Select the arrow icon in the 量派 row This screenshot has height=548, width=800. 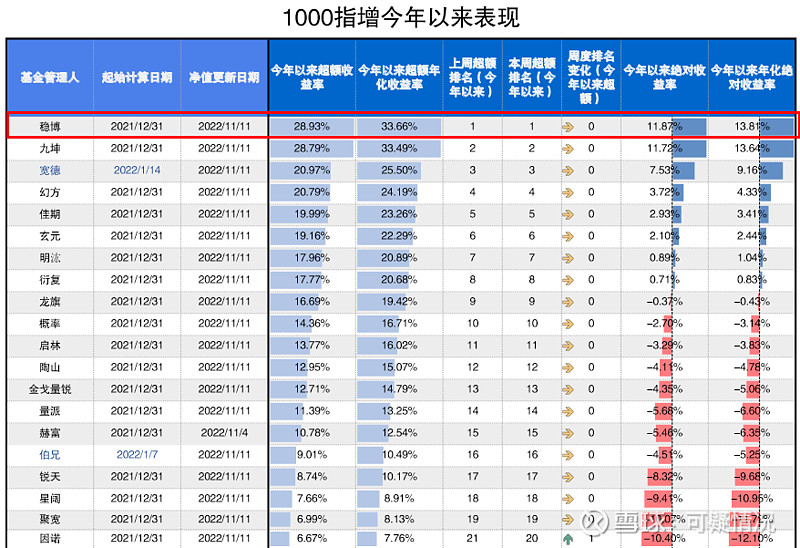[x=568, y=411]
